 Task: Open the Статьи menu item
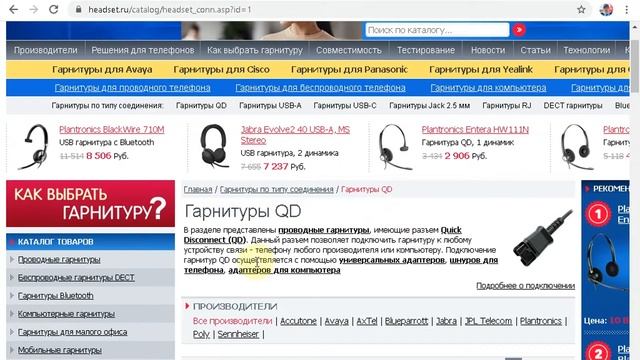[535, 50]
